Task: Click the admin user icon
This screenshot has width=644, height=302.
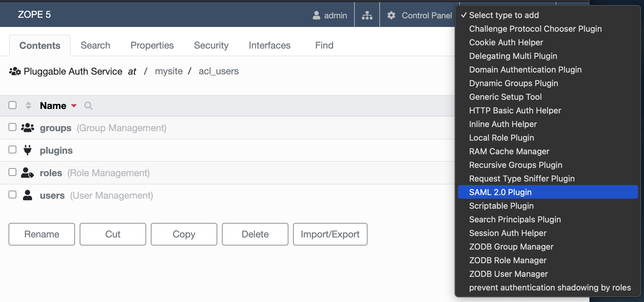Action: coord(317,15)
